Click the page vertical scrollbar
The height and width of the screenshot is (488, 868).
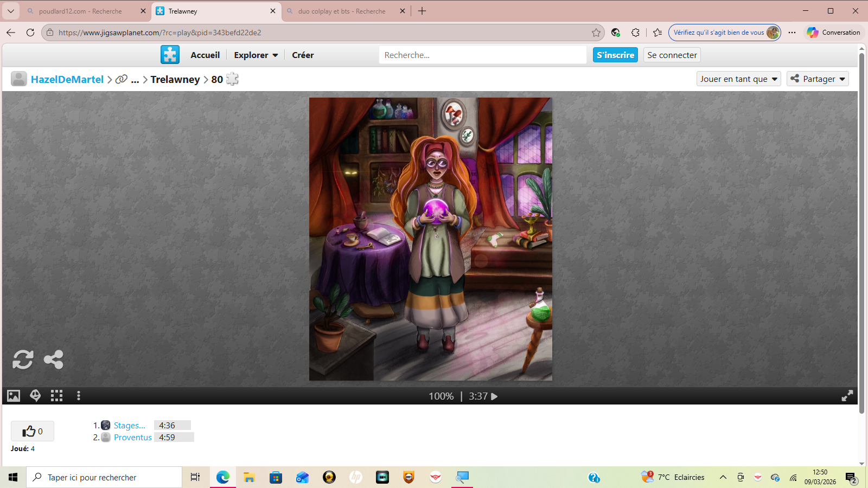click(861, 233)
